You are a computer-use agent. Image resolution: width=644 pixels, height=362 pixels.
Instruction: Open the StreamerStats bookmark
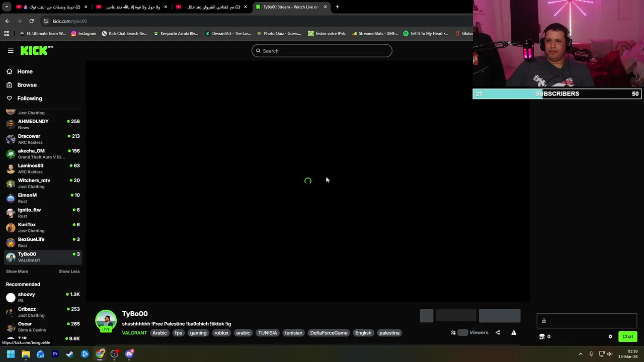click(x=375, y=34)
